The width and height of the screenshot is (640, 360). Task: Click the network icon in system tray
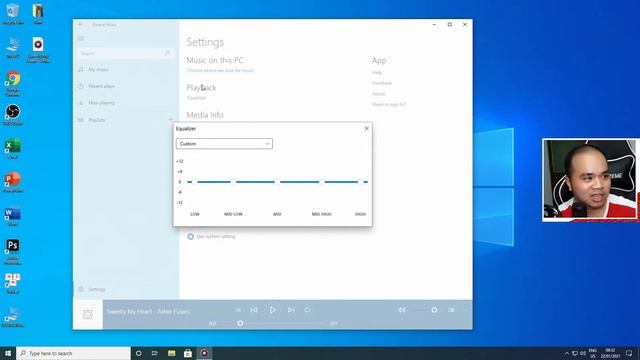pos(575,353)
